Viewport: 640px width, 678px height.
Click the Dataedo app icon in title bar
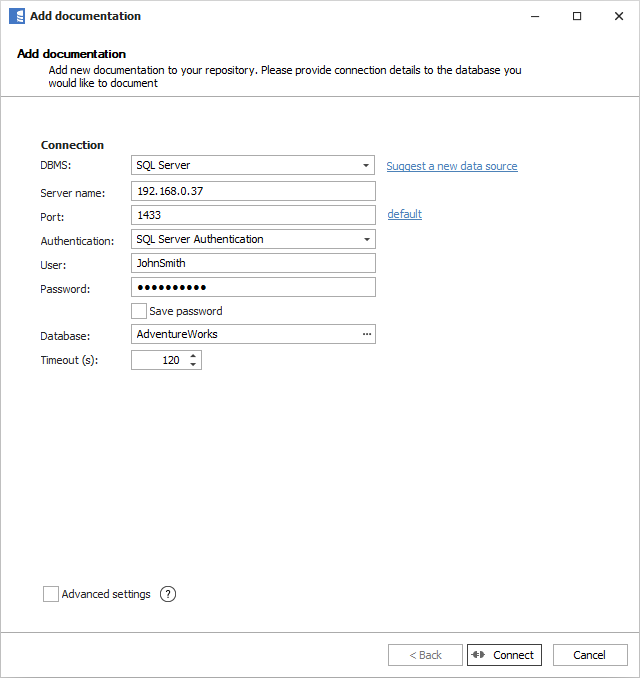(x=16, y=16)
